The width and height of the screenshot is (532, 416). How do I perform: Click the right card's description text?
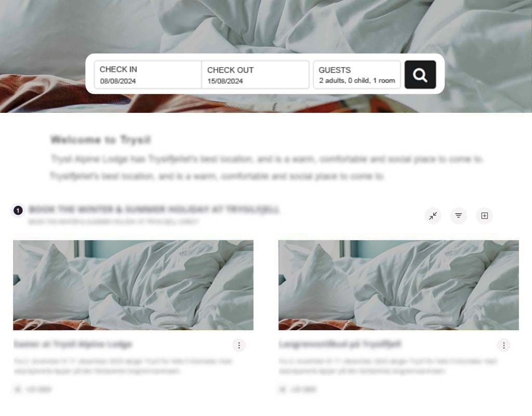(388, 366)
